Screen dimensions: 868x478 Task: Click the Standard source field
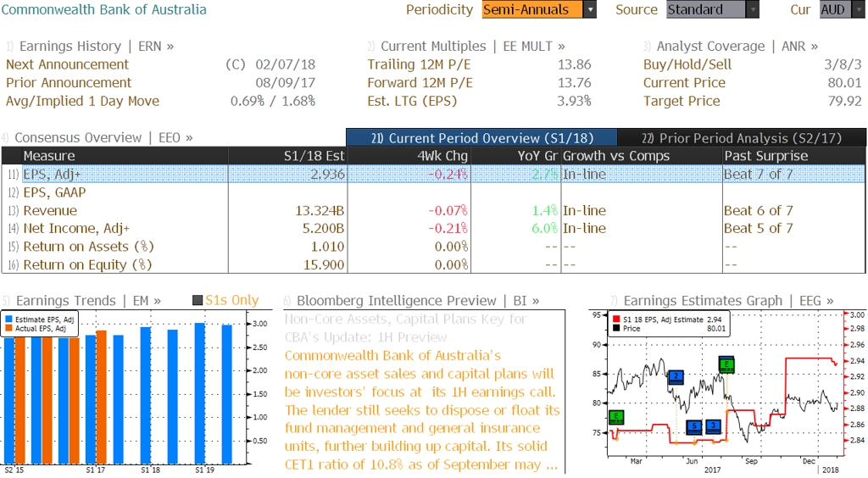tap(706, 9)
